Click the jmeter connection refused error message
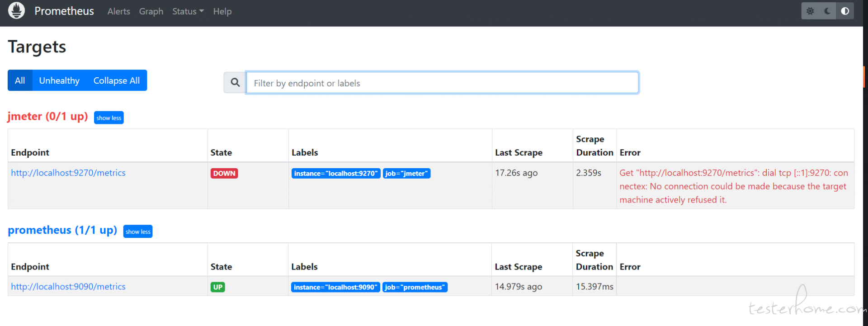868x326 pixels. pyautogui.click(x=734, y=186)
